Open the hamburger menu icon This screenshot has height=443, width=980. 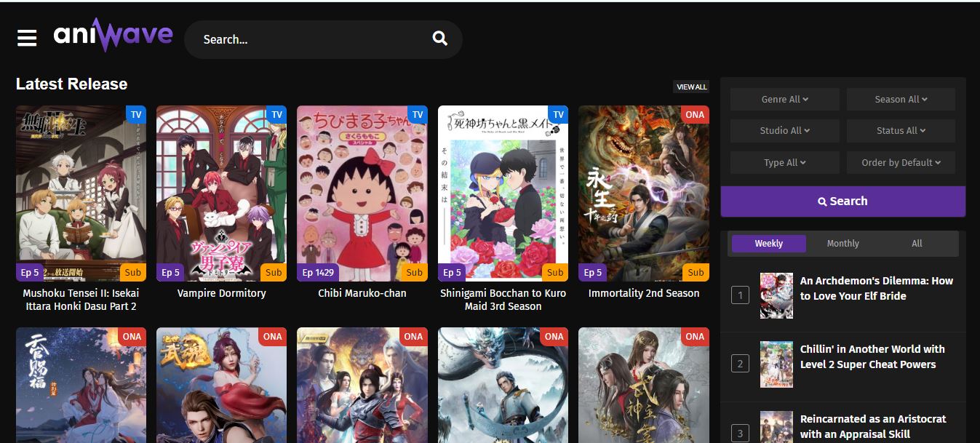point(27,39)
